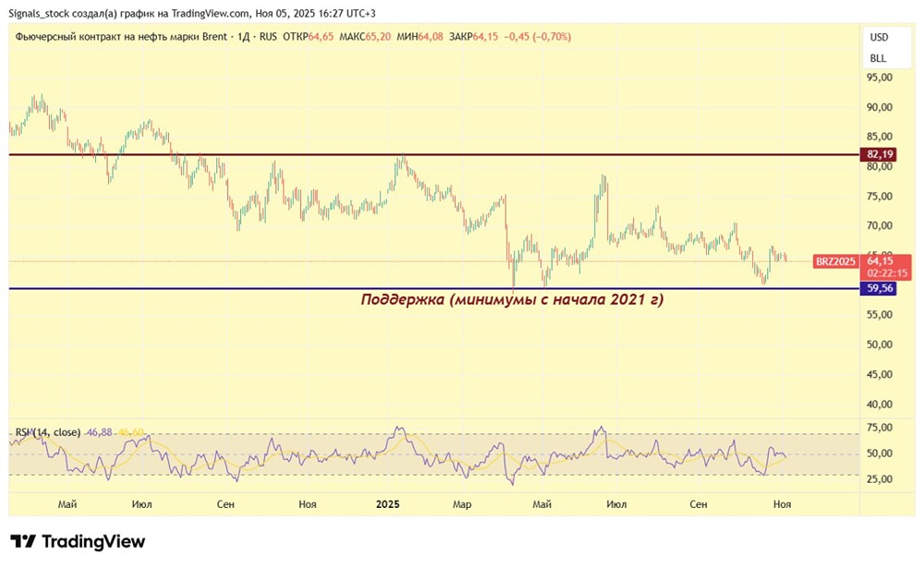
Task: Click the RSI value 46,88
Action: pos(100,432)
